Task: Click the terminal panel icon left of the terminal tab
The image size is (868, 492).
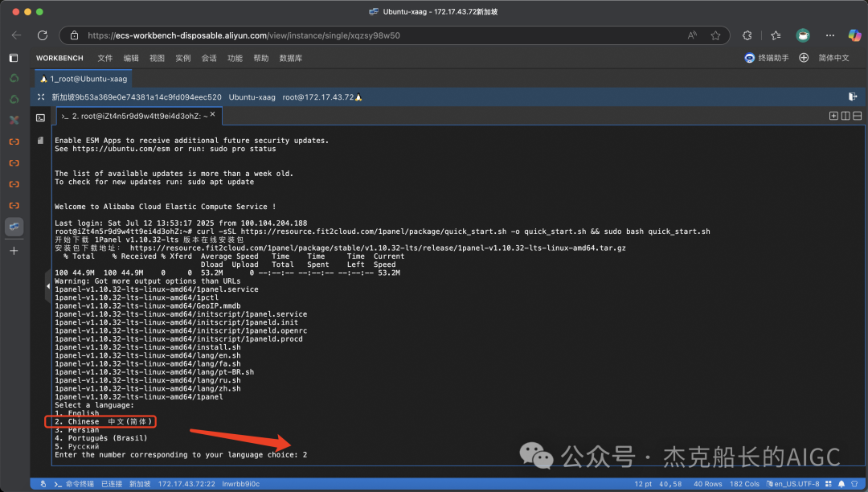Action: tap(40, 118)
